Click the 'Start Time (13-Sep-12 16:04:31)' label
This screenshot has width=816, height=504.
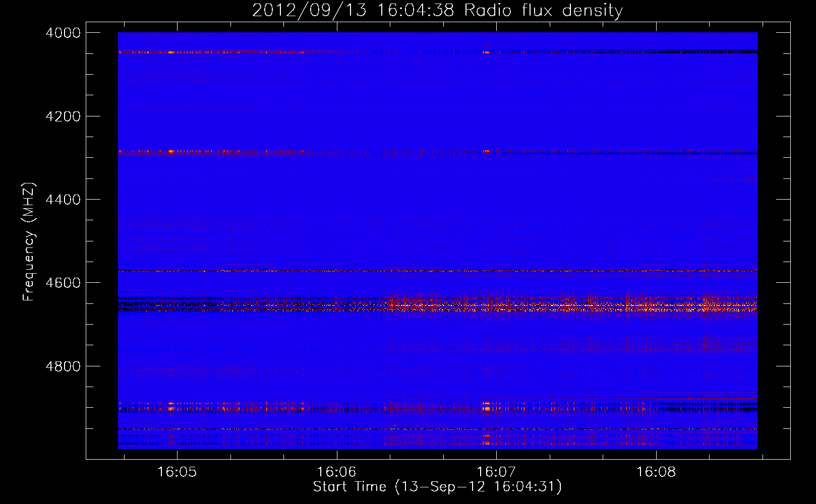coord(437,487)
